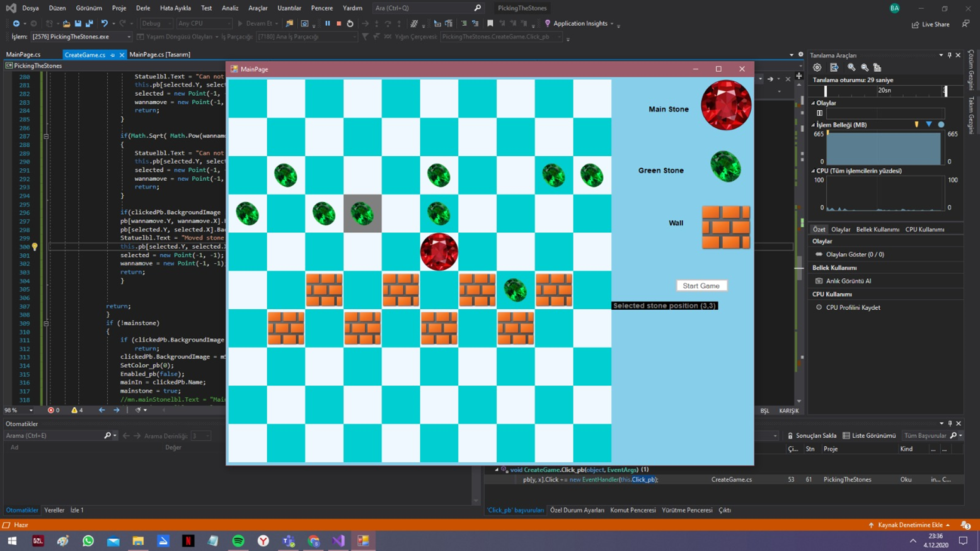Collapse the İşlem Belleği (MB) section
The height and width of the screenshot is (551, 980).
(x=813, y=125)
